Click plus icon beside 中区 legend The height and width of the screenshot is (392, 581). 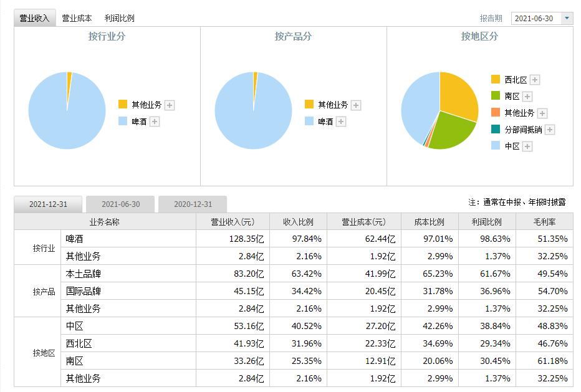coord(527,146)
